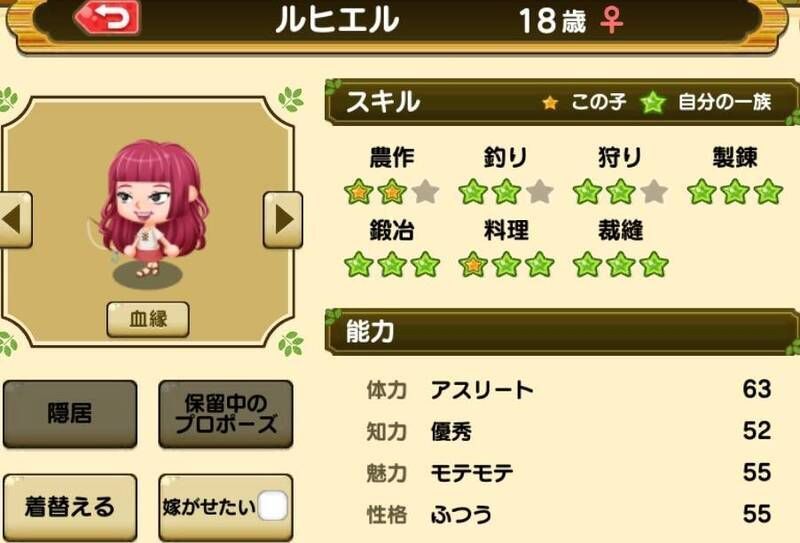
Task: Tap the 体力 アスリート stat row
Action: (568, 390)
